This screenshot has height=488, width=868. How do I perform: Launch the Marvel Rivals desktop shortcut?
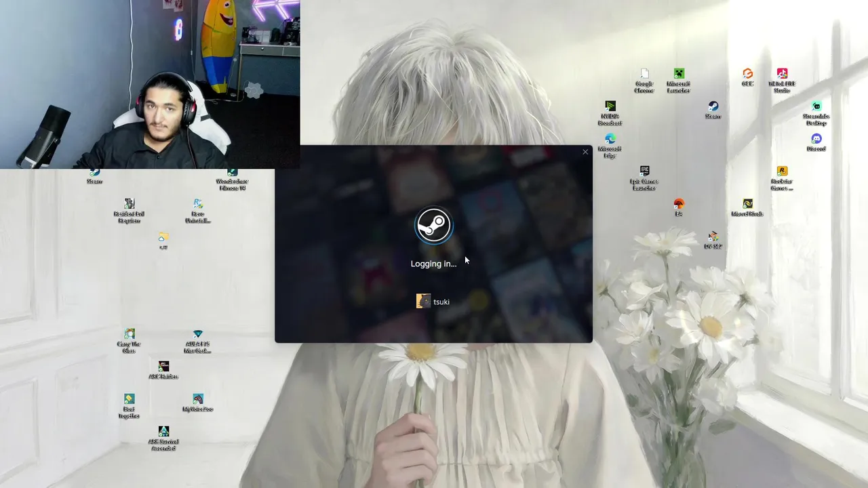[747, 207]
